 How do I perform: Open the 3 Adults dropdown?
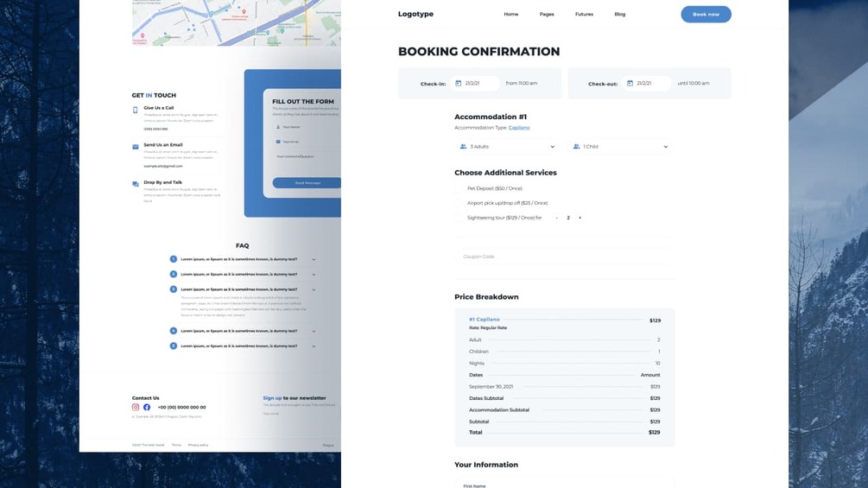click(x=507, y=147)
